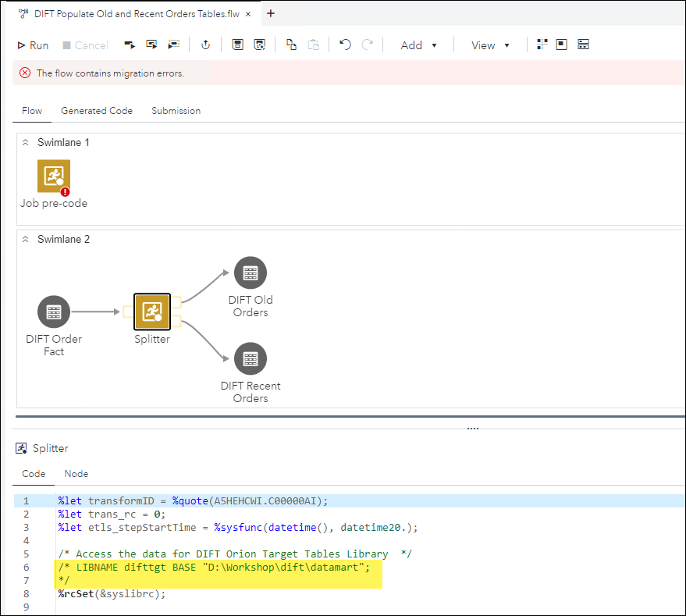
Task: Click the copy icon in toolbar
Action: click(291, 45)
